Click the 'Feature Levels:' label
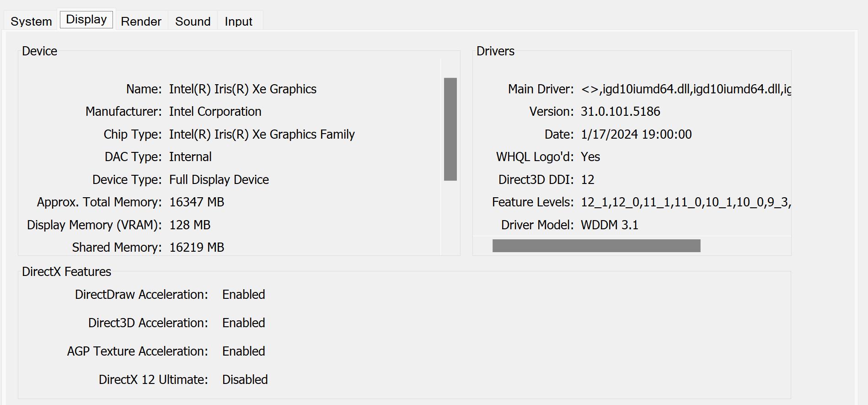 click(533, 202)
